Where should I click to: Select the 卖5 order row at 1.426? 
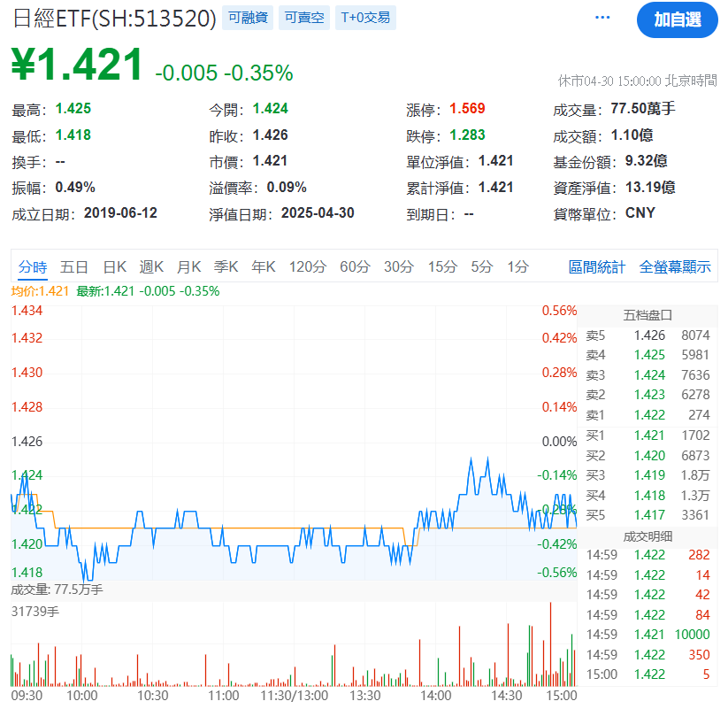click(648, 335)
